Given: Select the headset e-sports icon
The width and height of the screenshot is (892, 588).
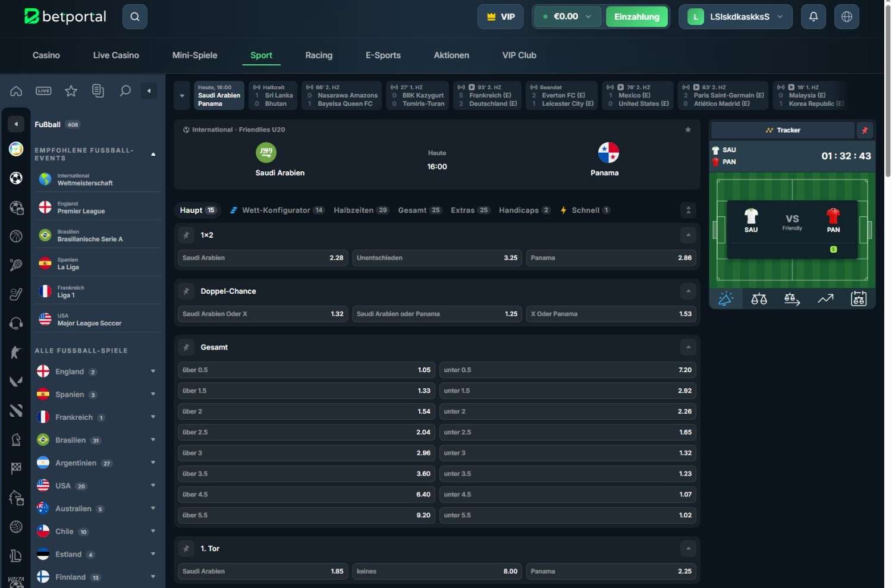Looking at the screenshot, I should pyautogui.click(x=16, y=323).
